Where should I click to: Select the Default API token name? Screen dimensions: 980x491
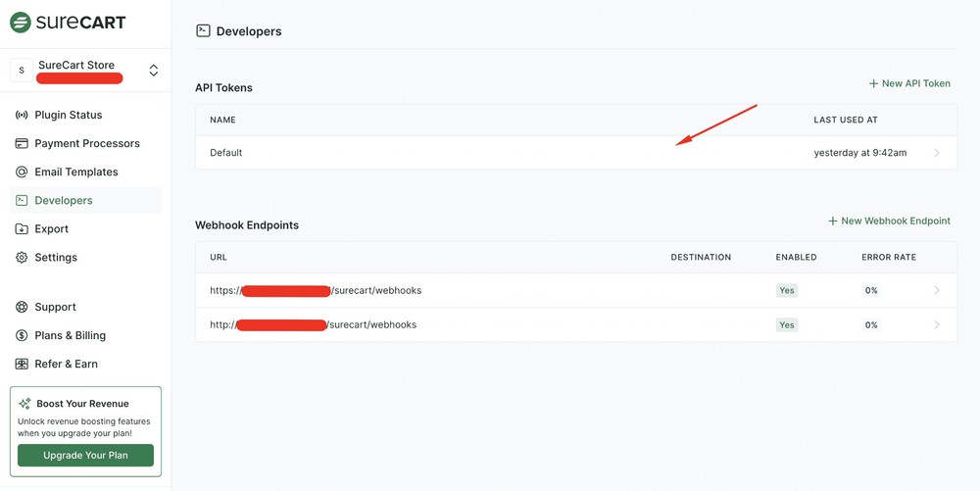point(225,153)
